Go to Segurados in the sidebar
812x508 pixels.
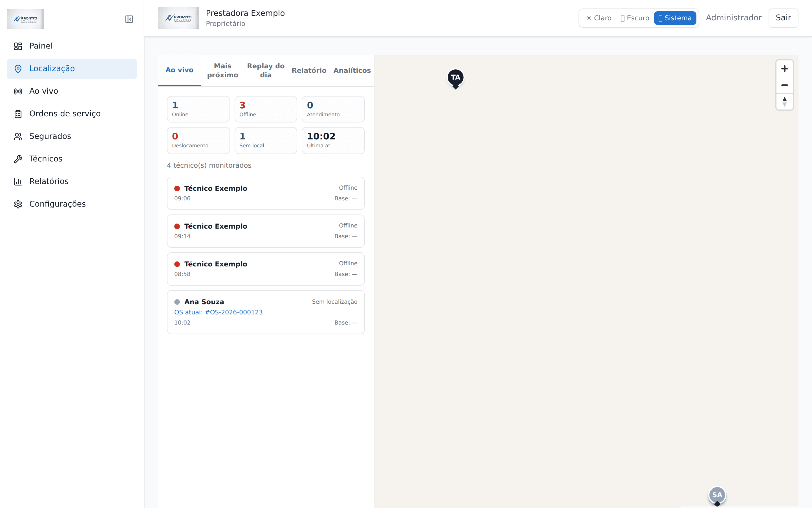click(72, 136)
